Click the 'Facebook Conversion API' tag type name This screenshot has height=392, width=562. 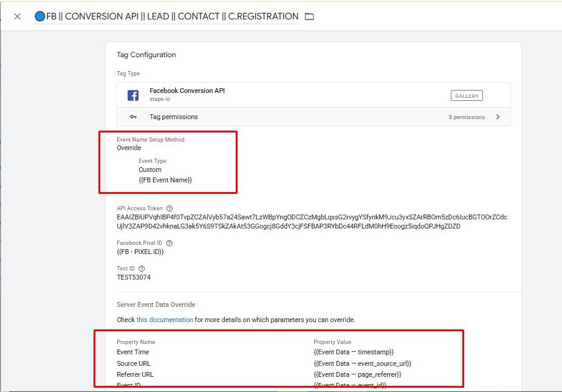coord(187,91)
